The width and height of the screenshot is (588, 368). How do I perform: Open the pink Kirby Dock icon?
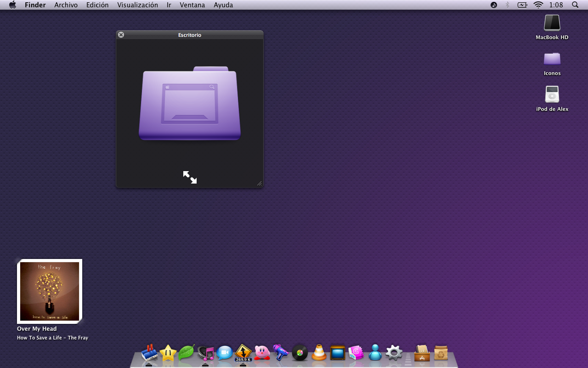[x=262, y=353]
